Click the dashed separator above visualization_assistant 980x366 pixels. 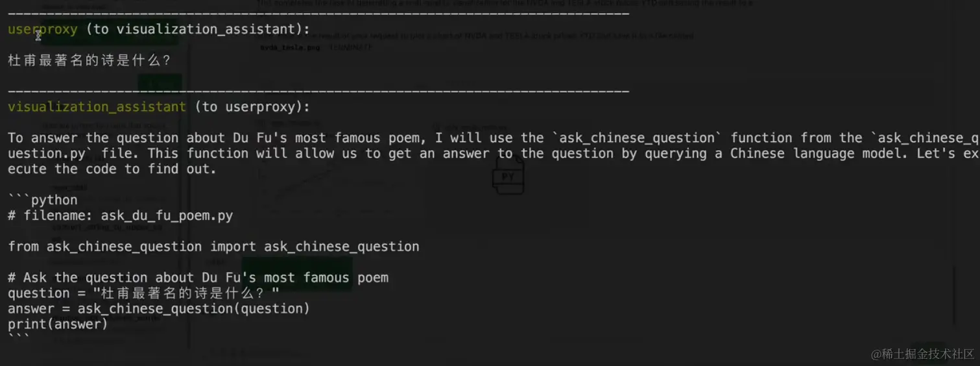pos(318,91)
